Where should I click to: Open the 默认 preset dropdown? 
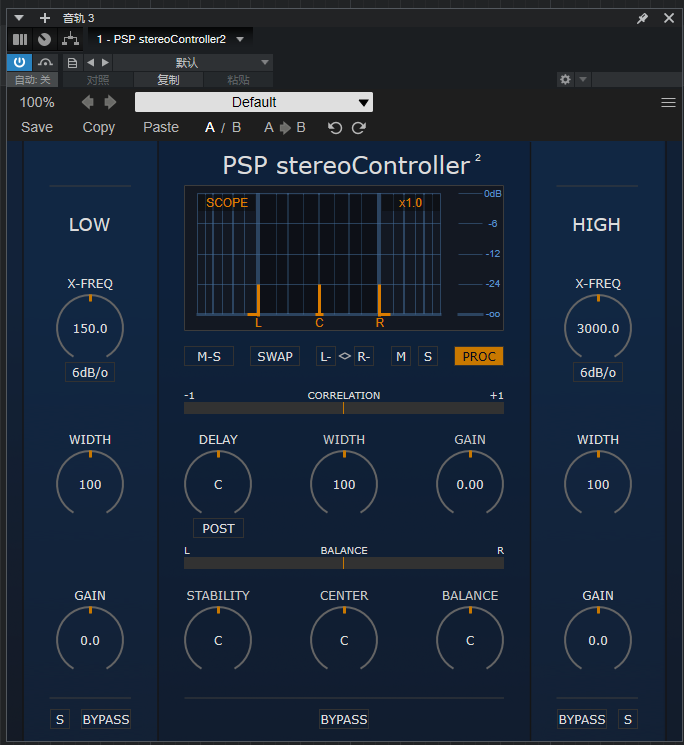(193, 62)
